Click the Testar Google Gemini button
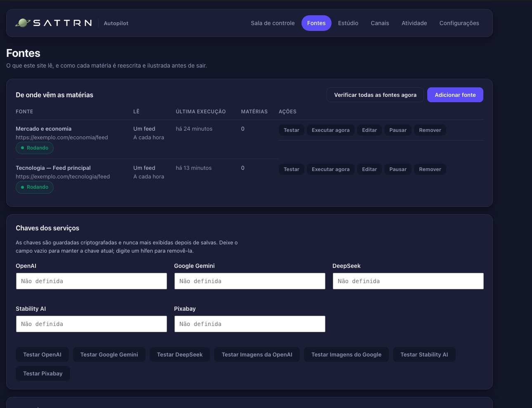Image resolution: width=532 pixels, height=408 pixels. click(x=109, y=354)
